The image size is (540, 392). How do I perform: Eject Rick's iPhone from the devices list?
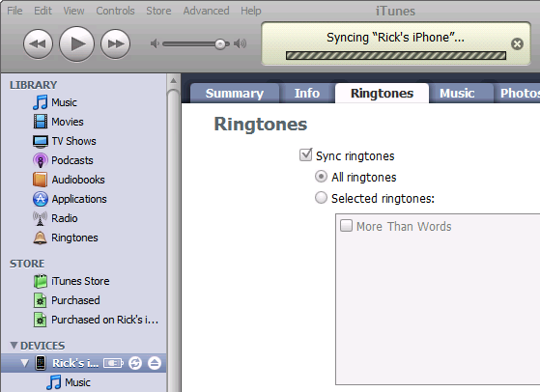155,363
